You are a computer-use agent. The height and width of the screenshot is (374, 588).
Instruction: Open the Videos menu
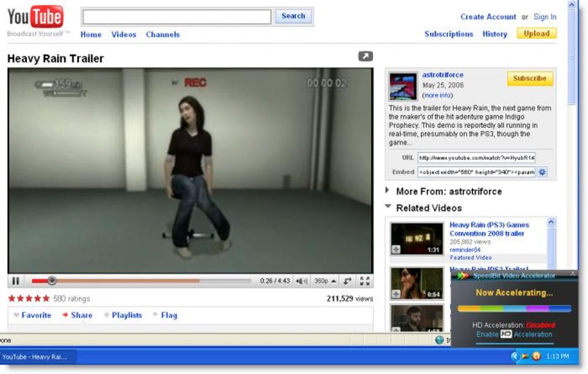[x=124, y=35]
